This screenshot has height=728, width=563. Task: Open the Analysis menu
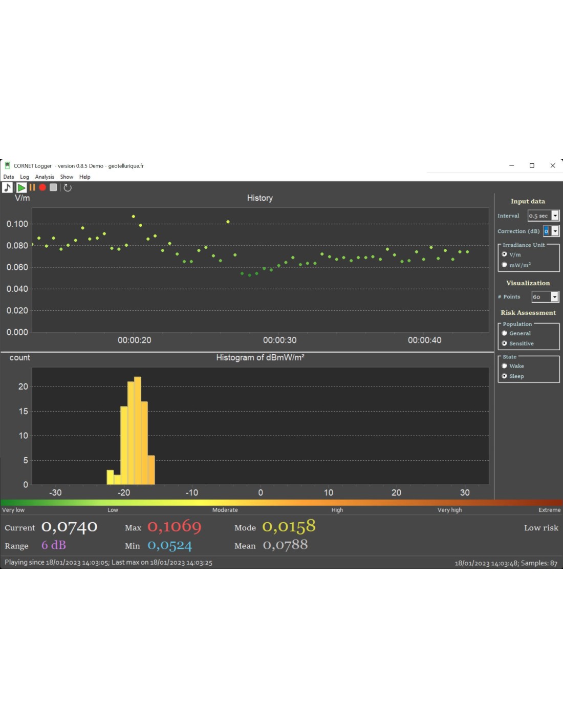(45, 177)
